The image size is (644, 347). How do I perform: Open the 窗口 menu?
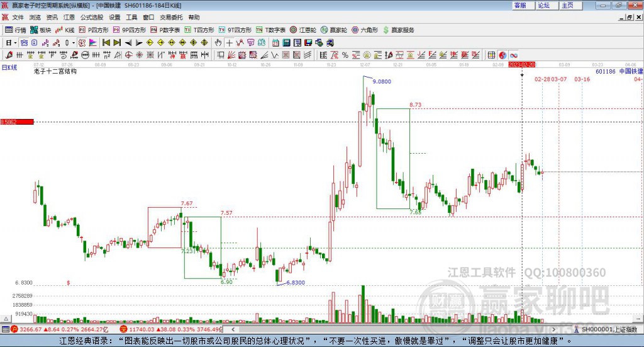click(148, 17)
